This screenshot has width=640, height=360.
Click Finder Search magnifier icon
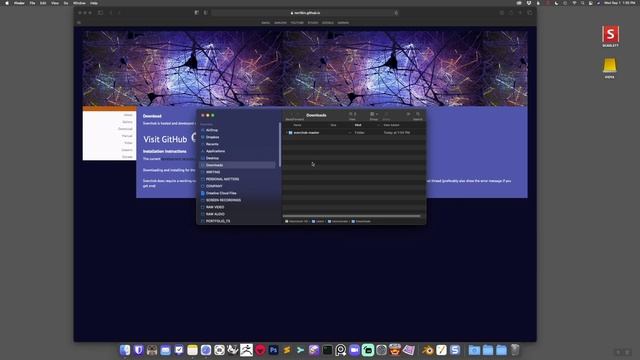click(x=418, y=114)
